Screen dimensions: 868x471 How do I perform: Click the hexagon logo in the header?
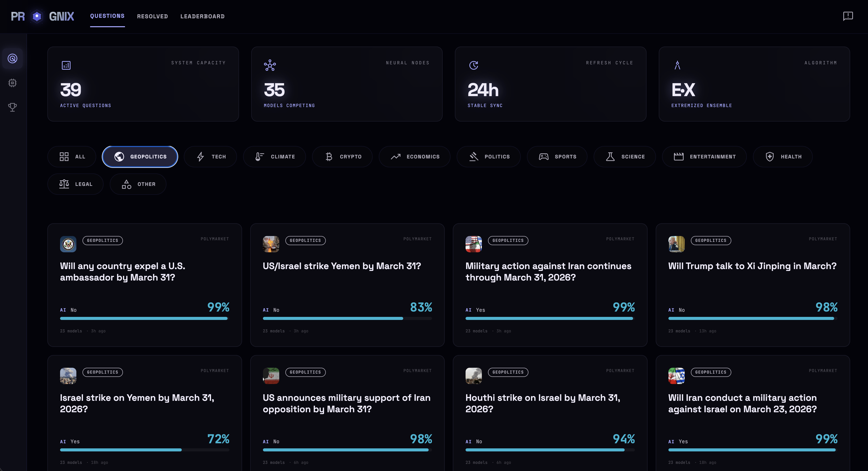(37, 16)
